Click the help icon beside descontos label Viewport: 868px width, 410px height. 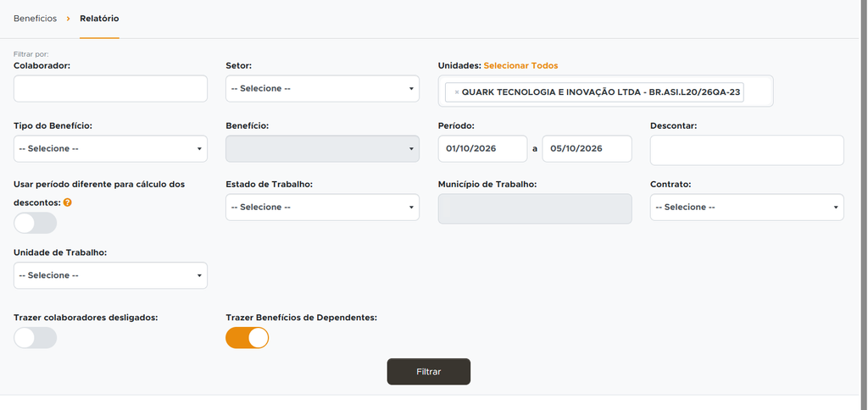click(x=68, y=202)
